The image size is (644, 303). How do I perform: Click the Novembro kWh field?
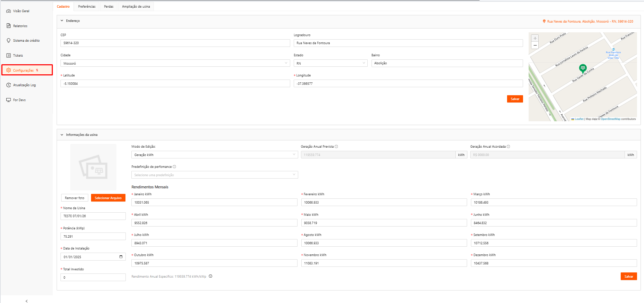pyautogui.click(x=384, y=263)
